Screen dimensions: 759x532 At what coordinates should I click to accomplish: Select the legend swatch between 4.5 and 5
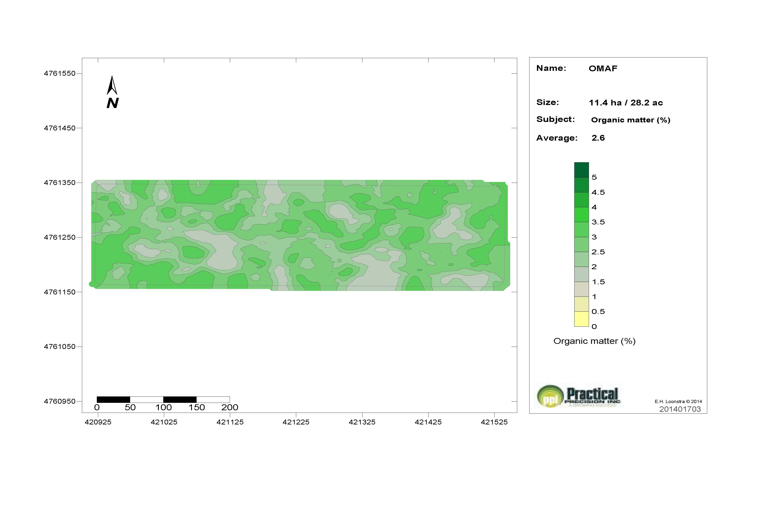(582, 185)
